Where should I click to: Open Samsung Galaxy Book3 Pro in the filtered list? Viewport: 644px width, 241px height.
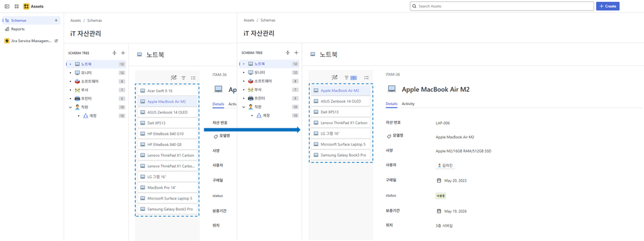coord(340,155)
